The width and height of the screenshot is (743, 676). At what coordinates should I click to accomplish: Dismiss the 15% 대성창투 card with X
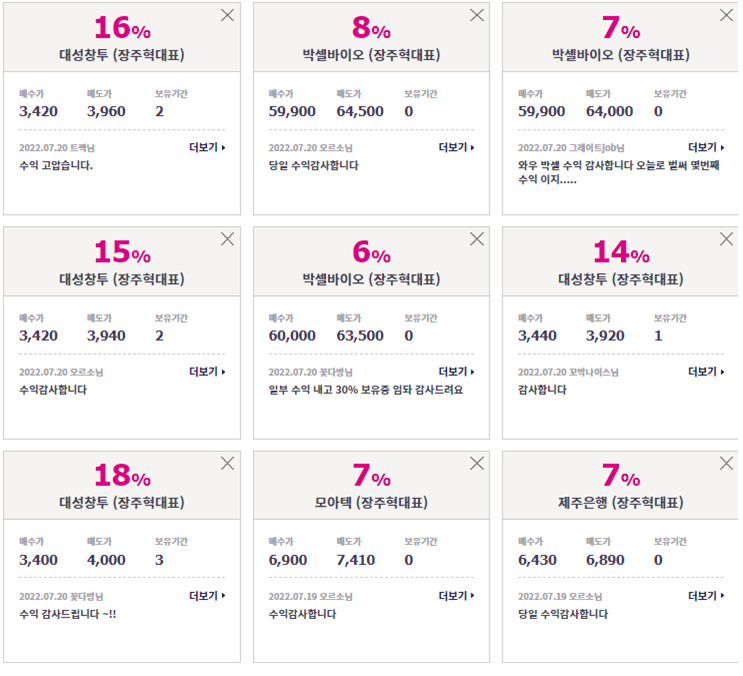227,239
